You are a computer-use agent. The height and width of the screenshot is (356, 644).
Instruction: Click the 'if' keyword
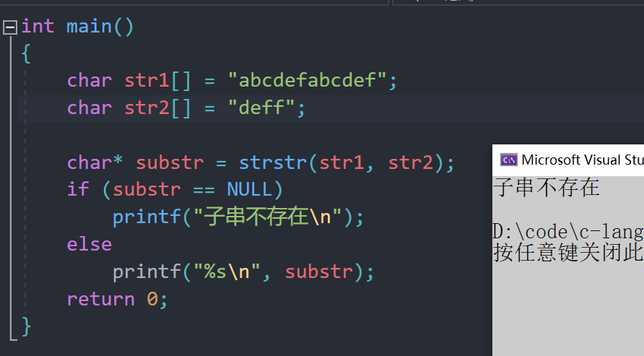(x=78, y=190)
